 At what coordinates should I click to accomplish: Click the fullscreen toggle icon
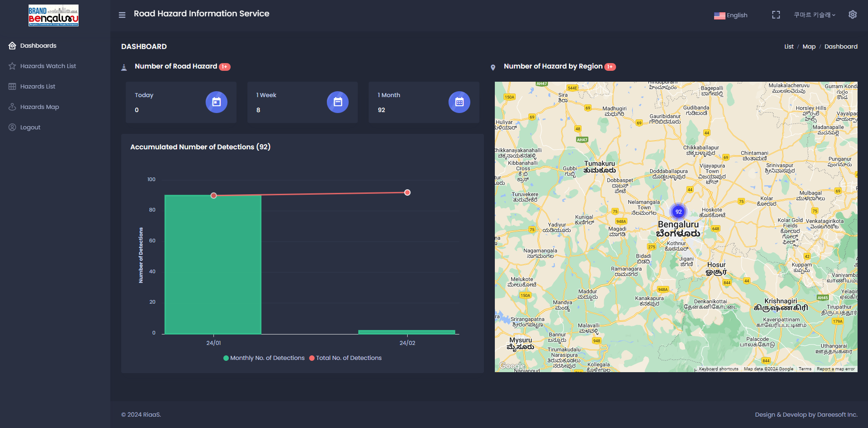coord(776,15)
